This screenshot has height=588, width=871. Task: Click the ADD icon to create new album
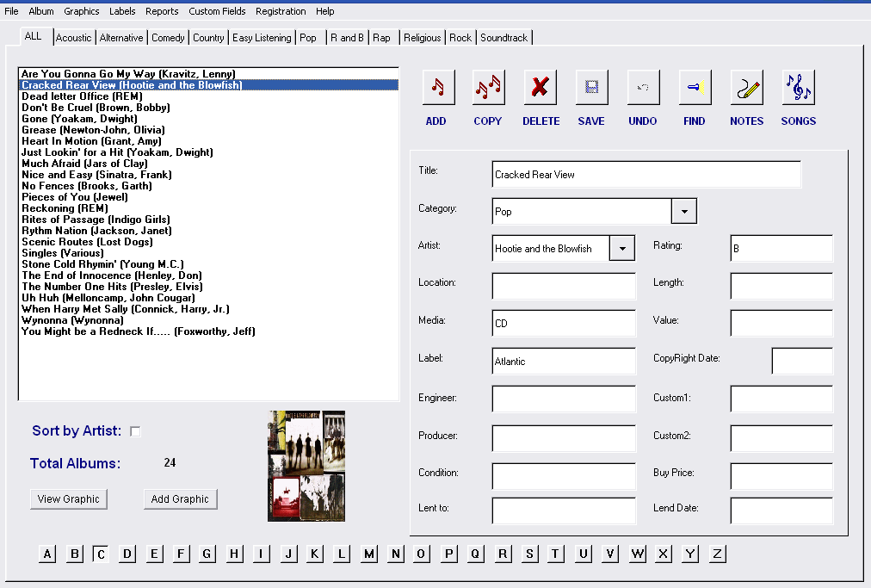pyautogui.click(x=436, y=86)
